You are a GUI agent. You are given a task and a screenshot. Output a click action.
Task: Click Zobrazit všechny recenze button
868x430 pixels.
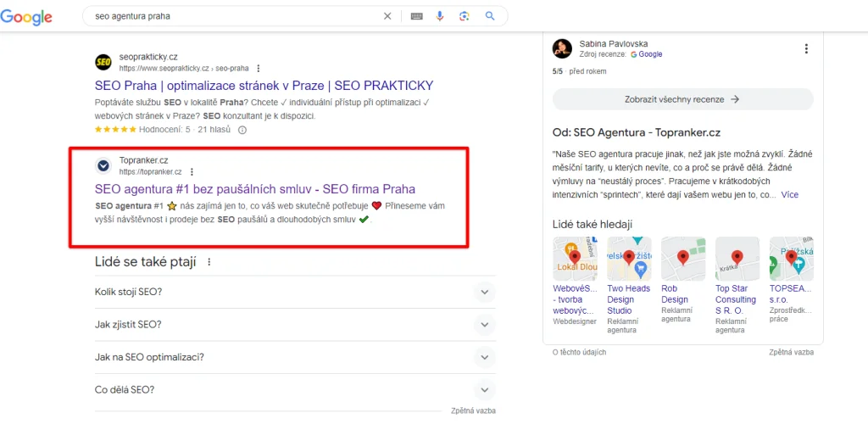pyautogui.click(x=682, y=100)
